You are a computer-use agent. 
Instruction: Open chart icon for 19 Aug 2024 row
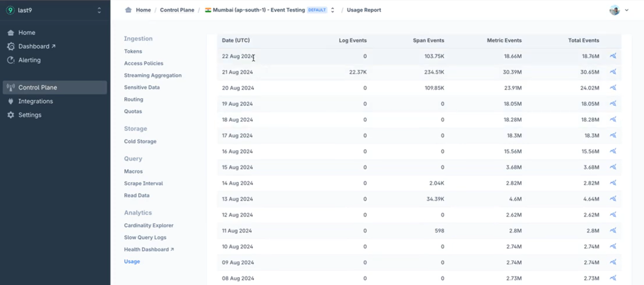tap(613, 104)
